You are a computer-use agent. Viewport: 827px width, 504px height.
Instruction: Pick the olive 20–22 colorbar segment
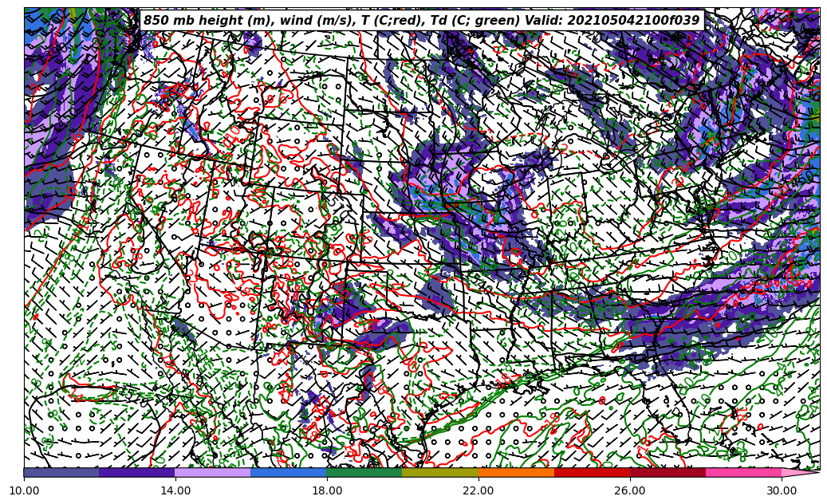440,472
